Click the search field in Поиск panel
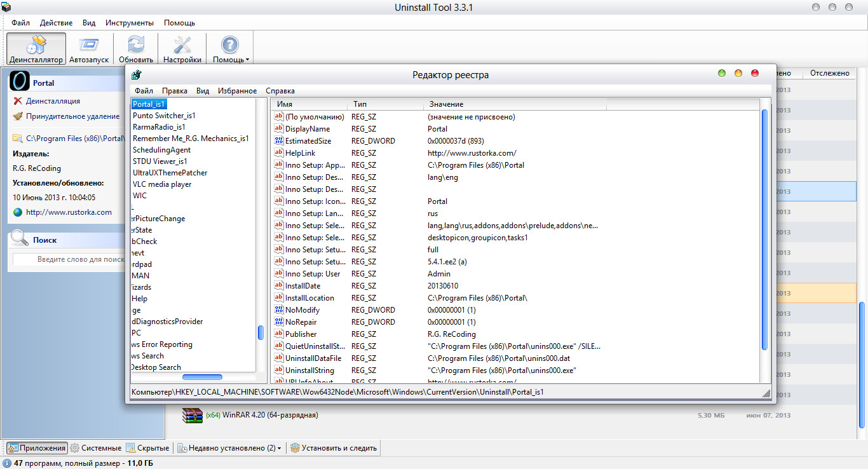 click(70, 259)
